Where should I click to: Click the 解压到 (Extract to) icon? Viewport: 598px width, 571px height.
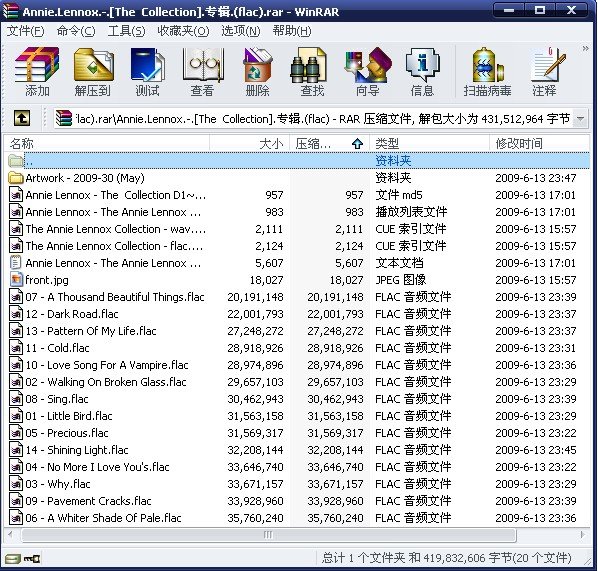click(93, 72)
